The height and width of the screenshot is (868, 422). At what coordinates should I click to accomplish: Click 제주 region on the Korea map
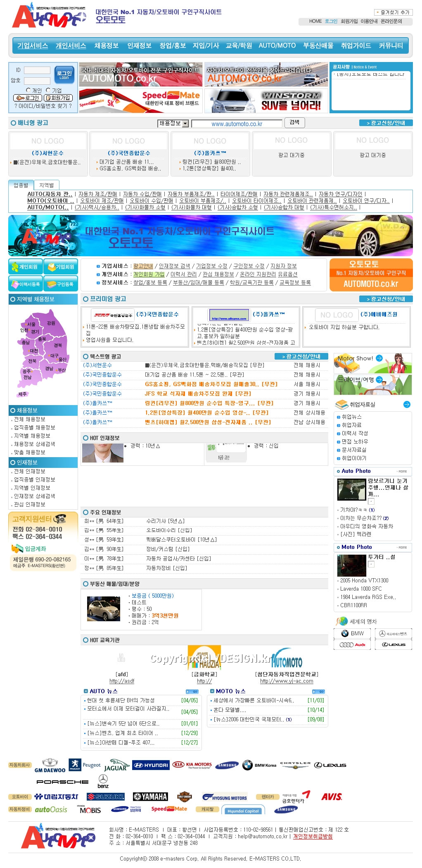pos(22,394)
